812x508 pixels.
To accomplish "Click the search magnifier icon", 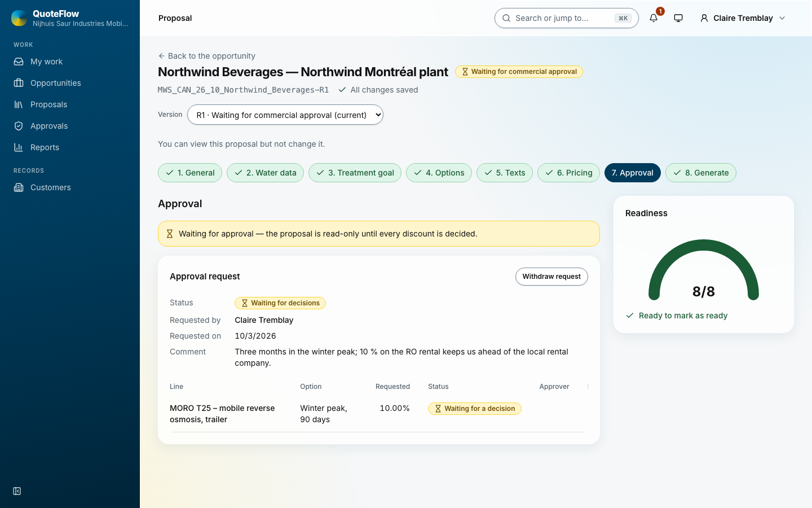I will 506,18.
